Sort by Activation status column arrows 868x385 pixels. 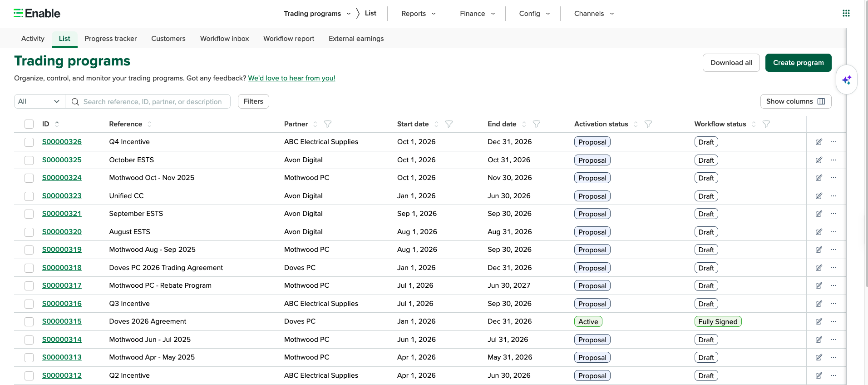636,124
